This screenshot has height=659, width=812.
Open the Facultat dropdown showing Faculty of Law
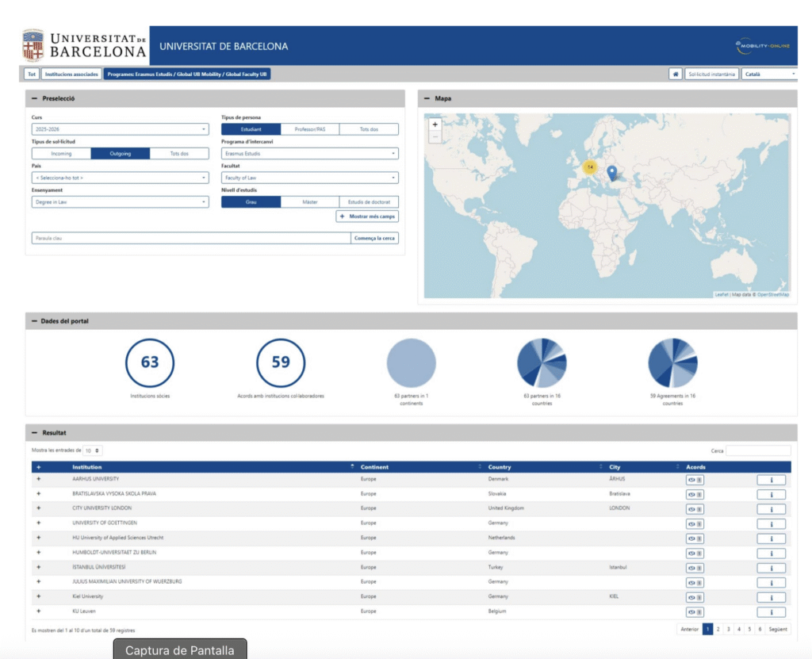click(x=309, y=178)
